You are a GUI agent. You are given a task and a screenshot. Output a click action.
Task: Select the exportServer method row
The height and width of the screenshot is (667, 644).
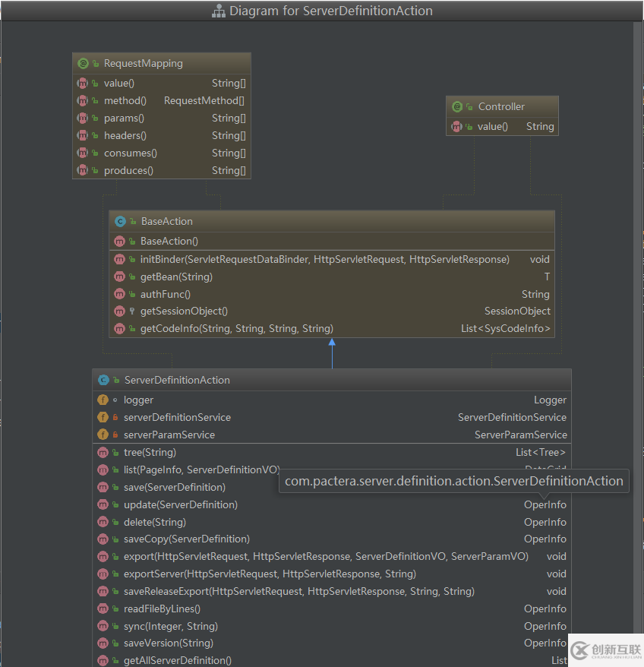pyautogui.click(x=270, y=574)
